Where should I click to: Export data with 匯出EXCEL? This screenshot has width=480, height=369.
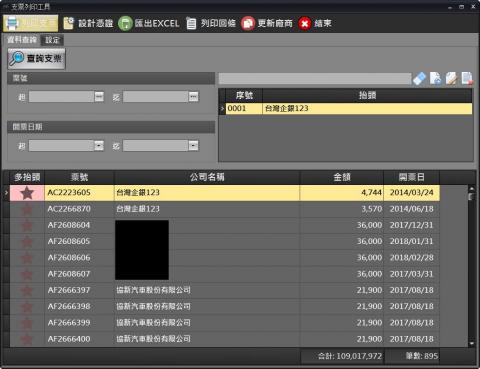tap(149, 23)
